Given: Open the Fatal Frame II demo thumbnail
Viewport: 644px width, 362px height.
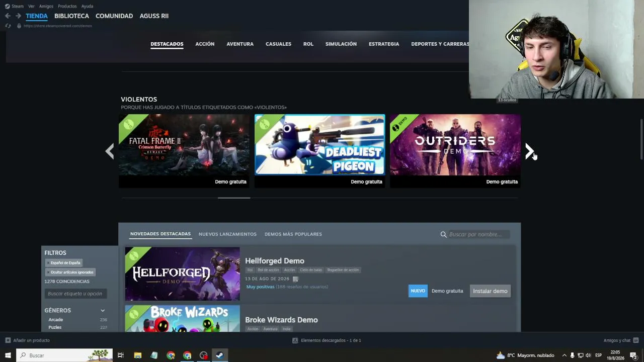Looking at the screenshot, I should coord(184,145).
